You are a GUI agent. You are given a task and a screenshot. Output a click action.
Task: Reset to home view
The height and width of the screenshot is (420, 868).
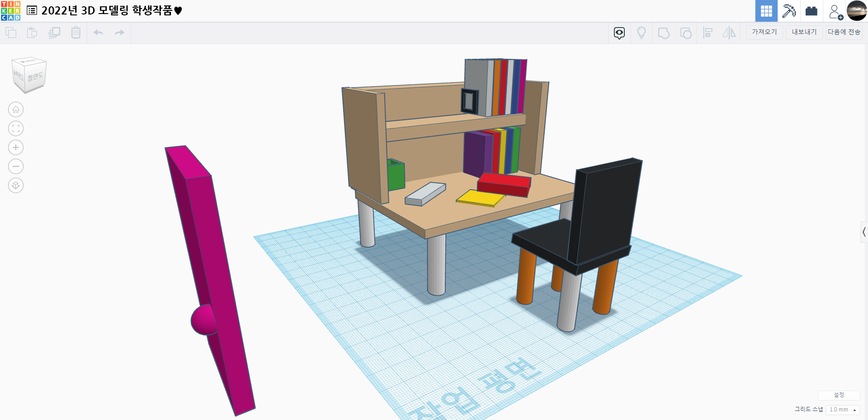[x=16, y=109]
